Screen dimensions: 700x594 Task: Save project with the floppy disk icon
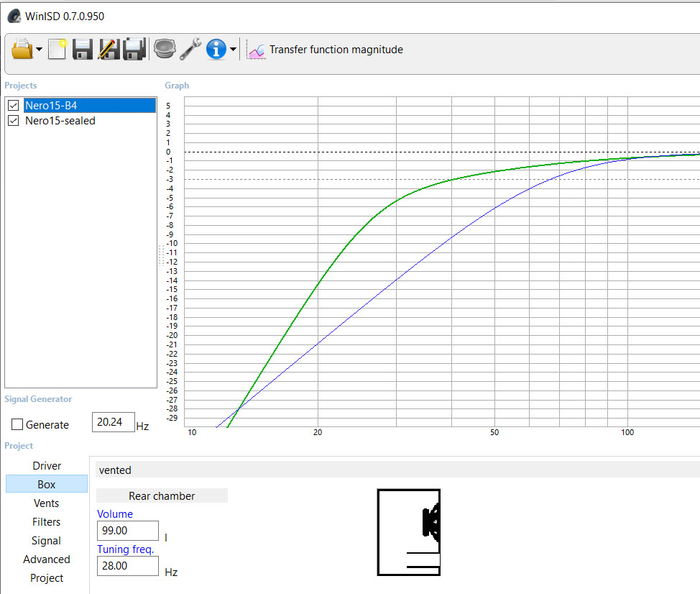pyautogui.click(x=83, y=49)
